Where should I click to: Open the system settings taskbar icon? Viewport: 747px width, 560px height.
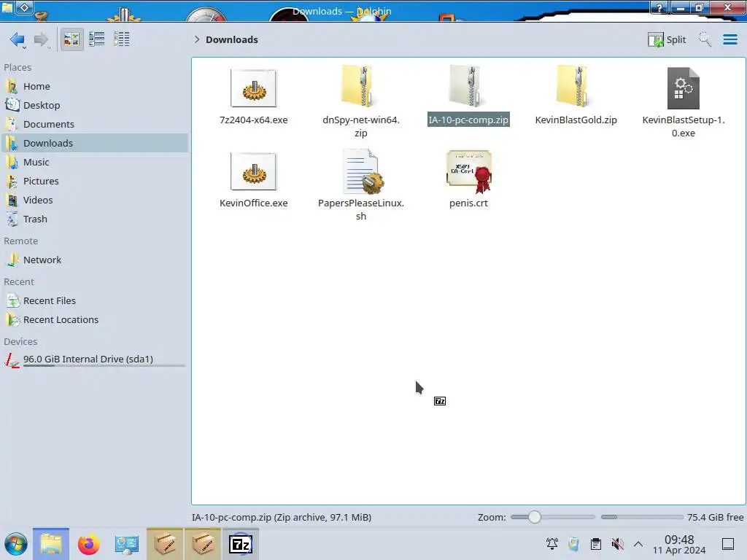[126, 544]
